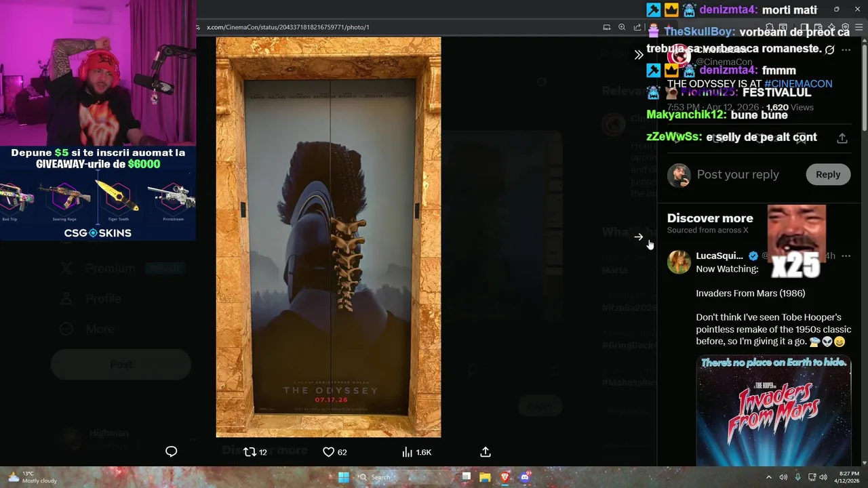Screen dimensions: 868x488
Task: Click the Discover more heading
Action: [710, 218]
